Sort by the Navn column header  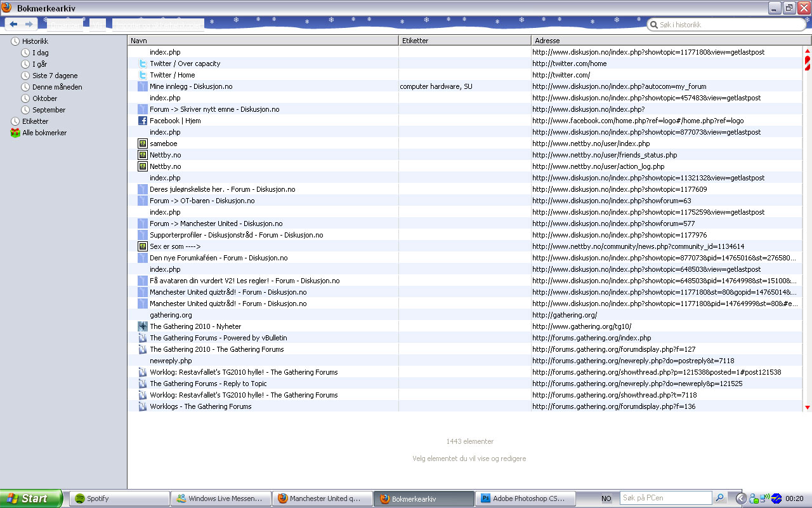coord(263,41)
